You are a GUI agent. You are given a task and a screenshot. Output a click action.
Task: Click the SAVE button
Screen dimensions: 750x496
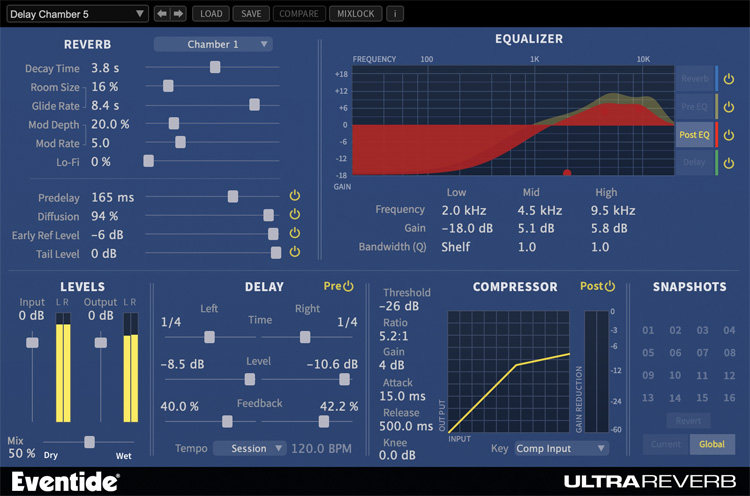tap(251, 14)
